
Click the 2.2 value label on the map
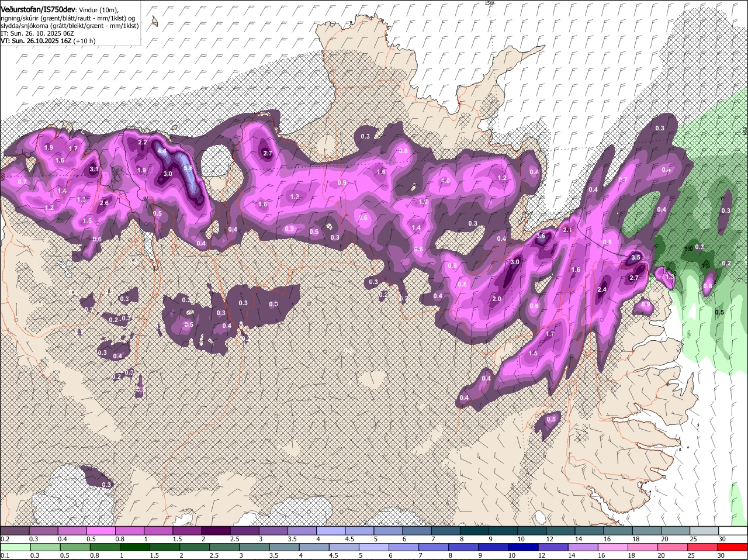[143, 143]
